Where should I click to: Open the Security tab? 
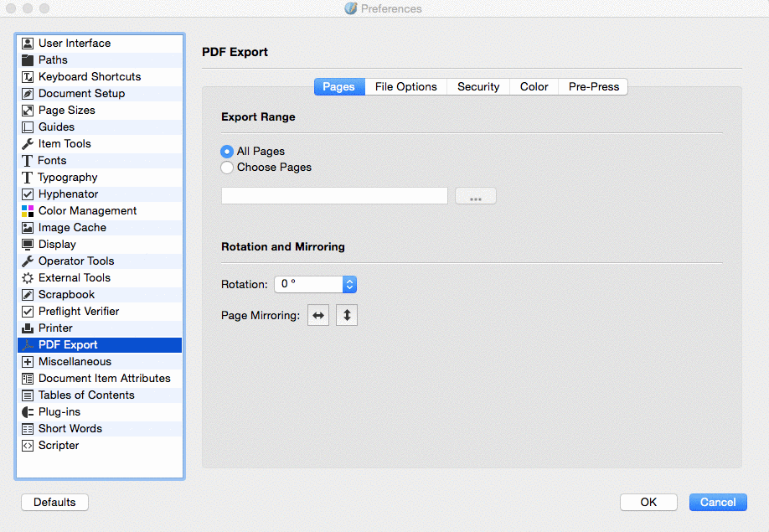coord(478,86)
